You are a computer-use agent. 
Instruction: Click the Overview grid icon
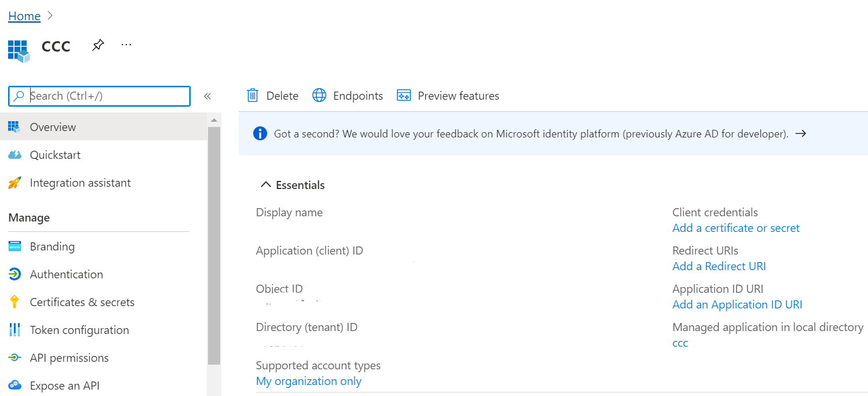pos(14,127)
